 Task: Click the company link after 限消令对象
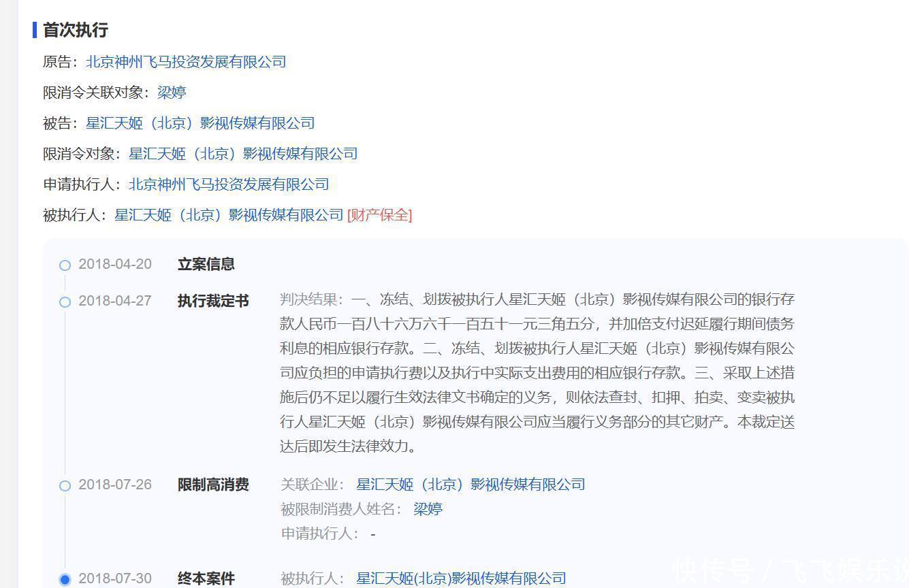click(243, 154)
